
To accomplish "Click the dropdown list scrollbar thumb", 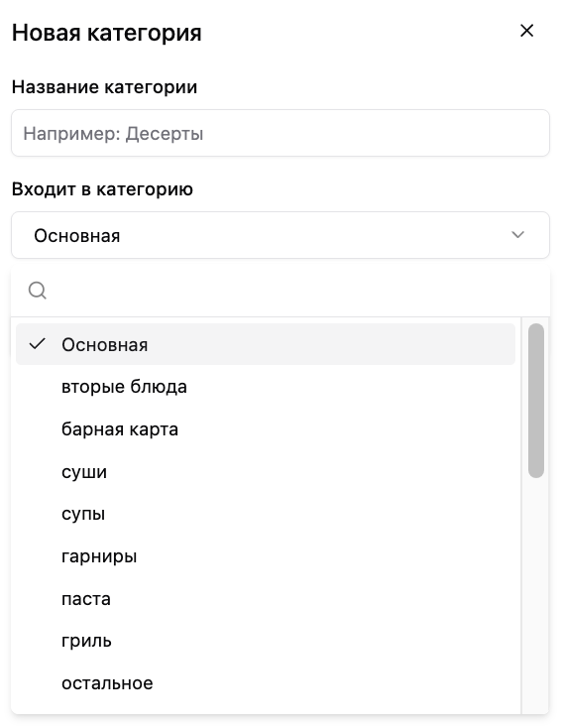I will pos(536,401).
